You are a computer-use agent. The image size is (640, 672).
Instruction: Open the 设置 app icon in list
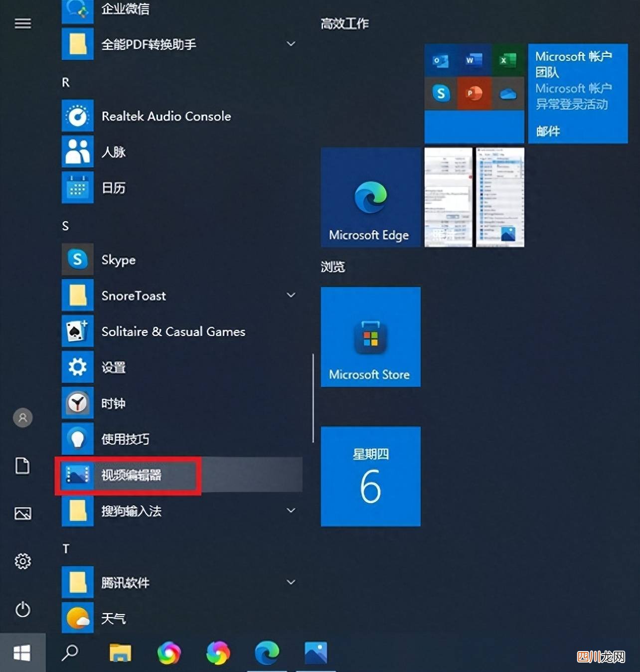(x=77, y=367)
